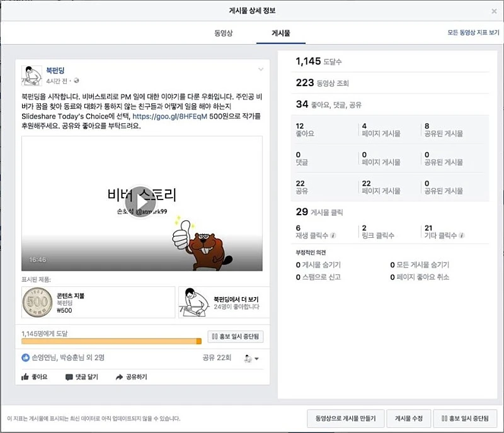Click 0 페이지 좋아요 취소 entry
The image size is (504, 433).
[x=420, y=277]
